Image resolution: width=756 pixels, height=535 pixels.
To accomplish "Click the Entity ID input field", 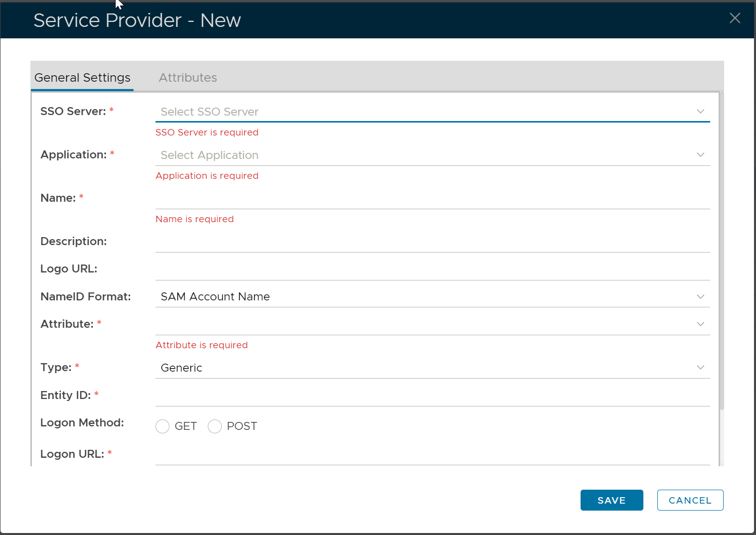I will tap(432, 396).
